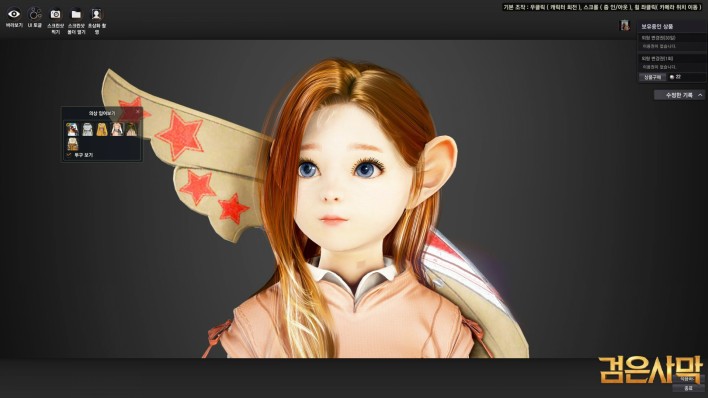Image resolution: width=708 pixels, height=398 pixels.
Task: Click the eye-shaped 바라보기 icon
Action: [x=14, y=14]
